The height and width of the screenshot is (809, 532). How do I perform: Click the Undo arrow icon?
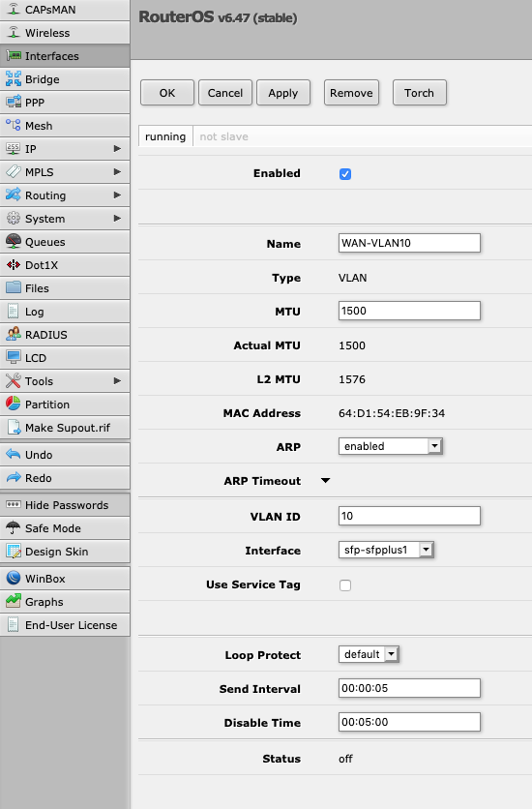pyautogui.click(x=14, y=455)
